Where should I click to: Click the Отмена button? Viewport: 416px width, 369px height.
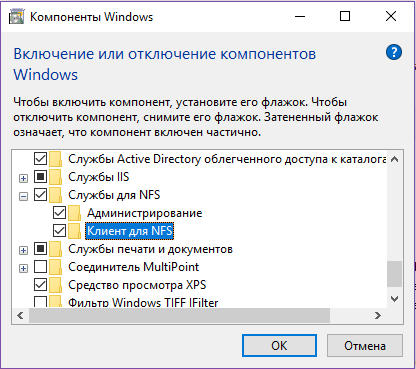pyautogui.click(x=365, y=346)
